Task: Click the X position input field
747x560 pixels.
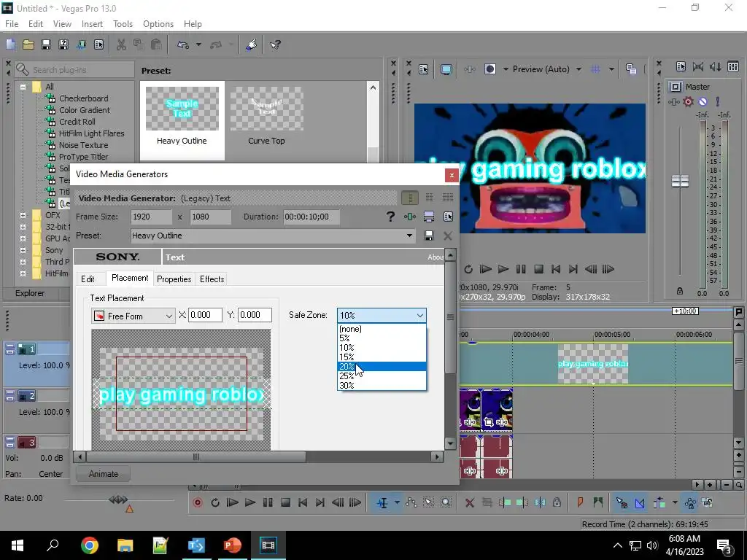Action: pos(205,315)
